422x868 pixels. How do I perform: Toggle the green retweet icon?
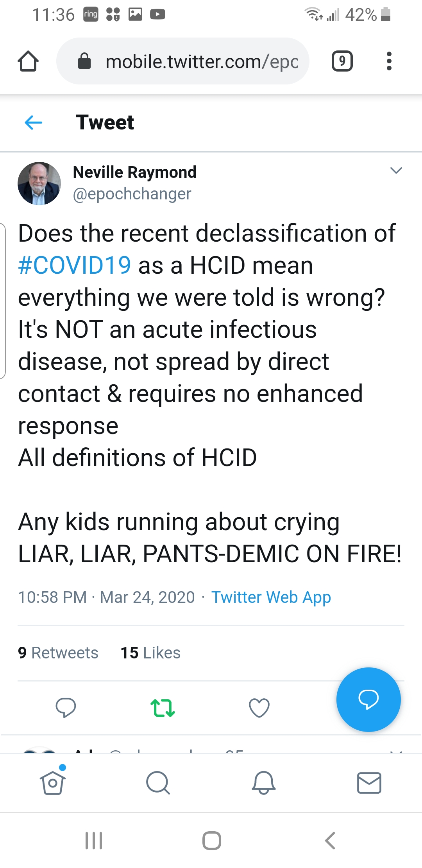tap(163, 708)
